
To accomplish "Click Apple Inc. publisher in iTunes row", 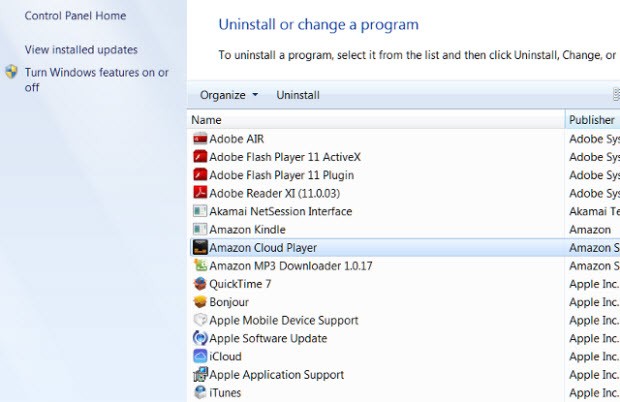I will 594,393.
